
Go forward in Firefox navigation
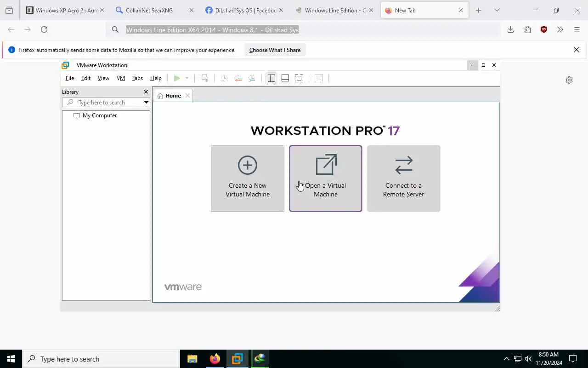point(28,29)
